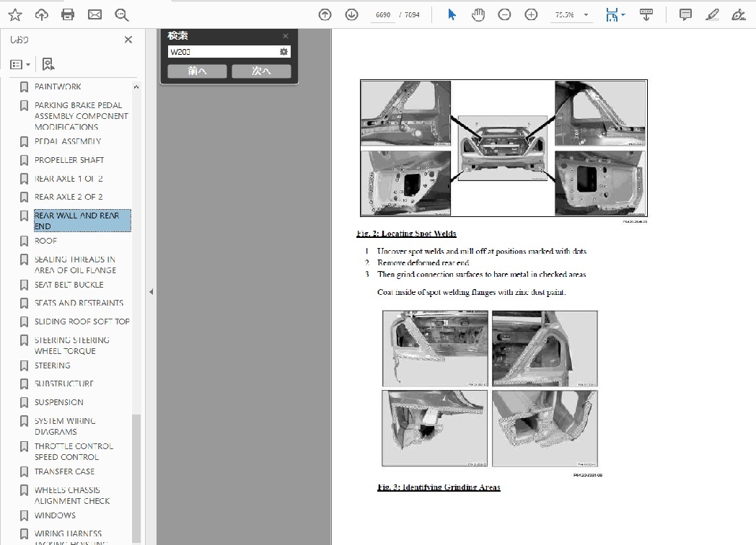Click bookmark icon beside SEAT BELT BUCKLE

(x=24, y=285)
